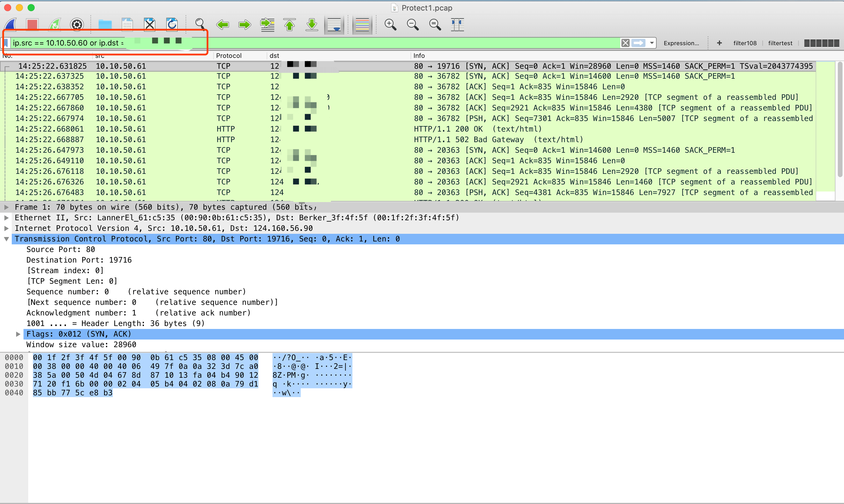
Task: Jump to the last packet
Action: (x=312, y=24)
